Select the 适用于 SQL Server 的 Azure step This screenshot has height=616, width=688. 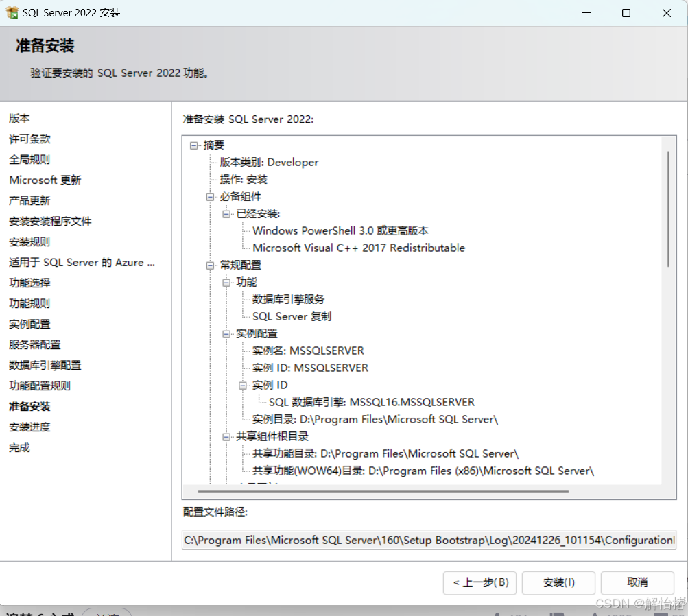(82, 263)
